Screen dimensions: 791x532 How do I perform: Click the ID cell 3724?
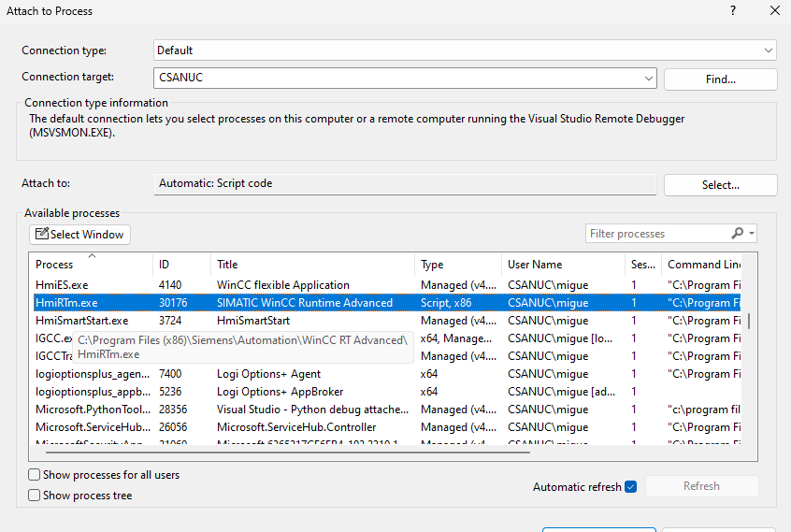pos(170,321)
